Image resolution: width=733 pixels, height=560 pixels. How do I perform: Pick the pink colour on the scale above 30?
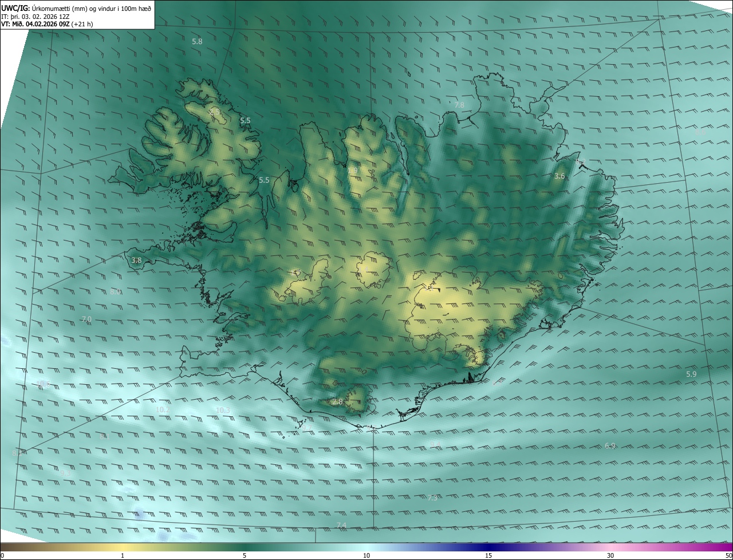click(x=610, y=547)
